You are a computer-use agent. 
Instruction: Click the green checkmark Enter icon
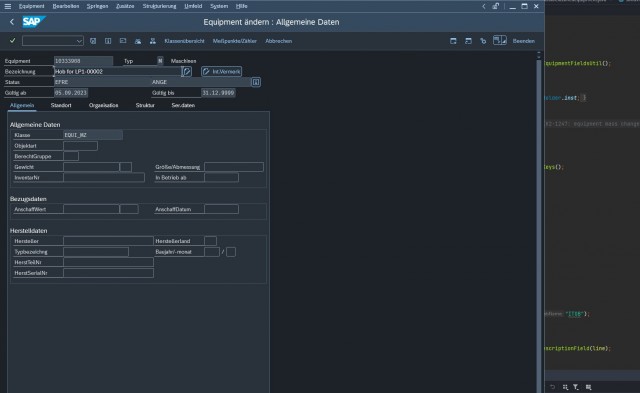click(12, 40)
